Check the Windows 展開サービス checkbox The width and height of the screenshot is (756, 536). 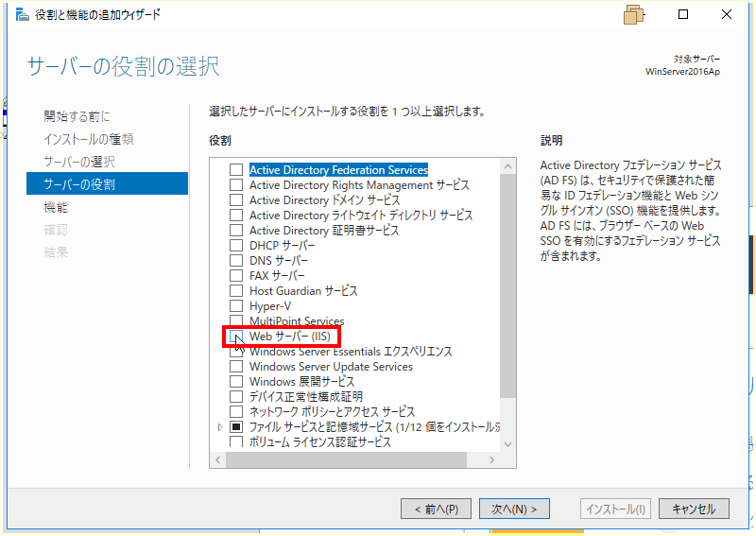tap(235, 382)
